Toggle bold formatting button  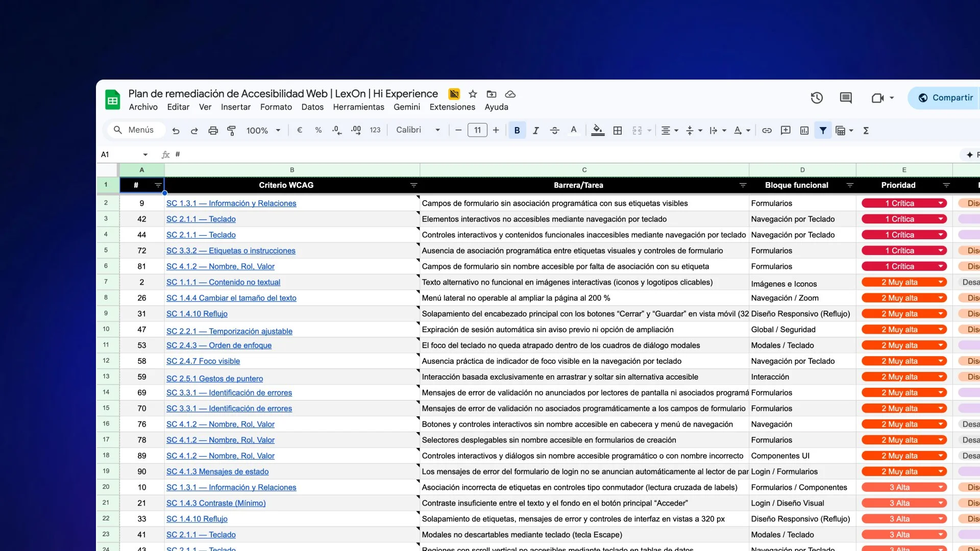pyautogui.click(x=517, y=131)
